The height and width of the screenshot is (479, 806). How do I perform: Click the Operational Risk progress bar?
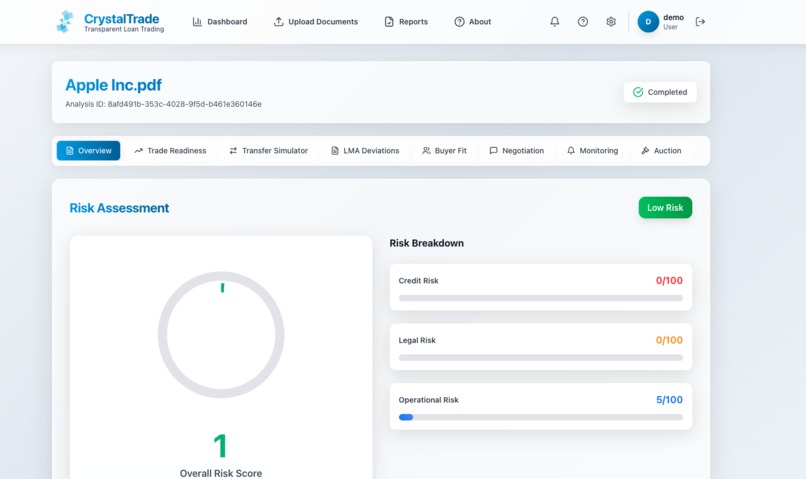click(x=541, y=417)
